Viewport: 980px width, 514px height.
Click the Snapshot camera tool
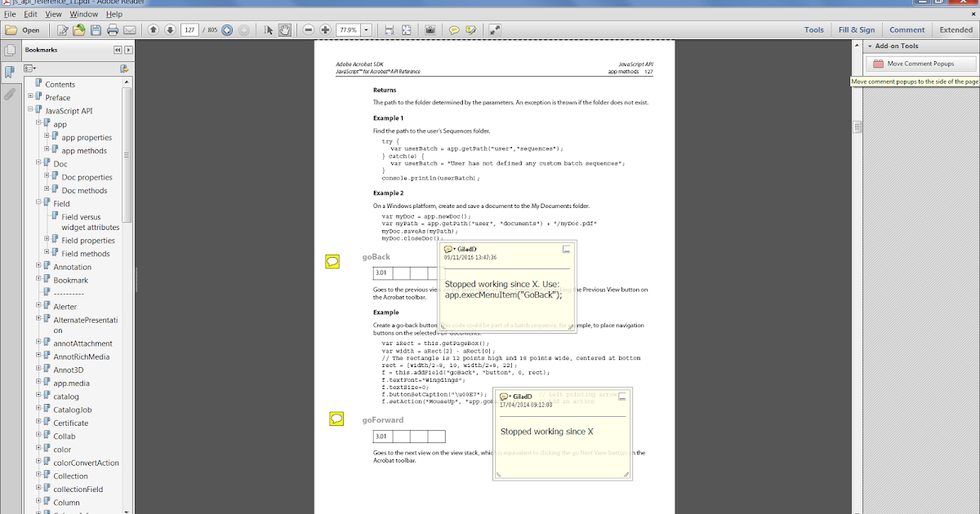click(430, 29)
